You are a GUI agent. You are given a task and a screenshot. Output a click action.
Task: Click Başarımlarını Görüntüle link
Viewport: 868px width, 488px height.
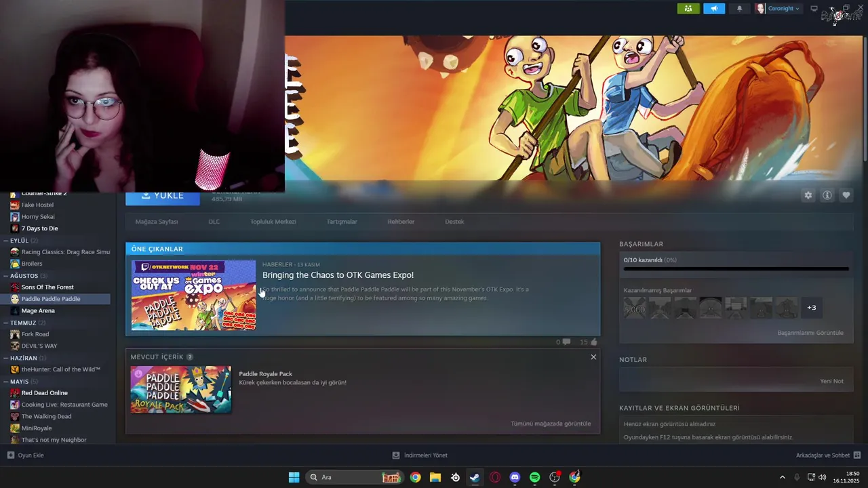pyautogui.click(x=810, y=333)
